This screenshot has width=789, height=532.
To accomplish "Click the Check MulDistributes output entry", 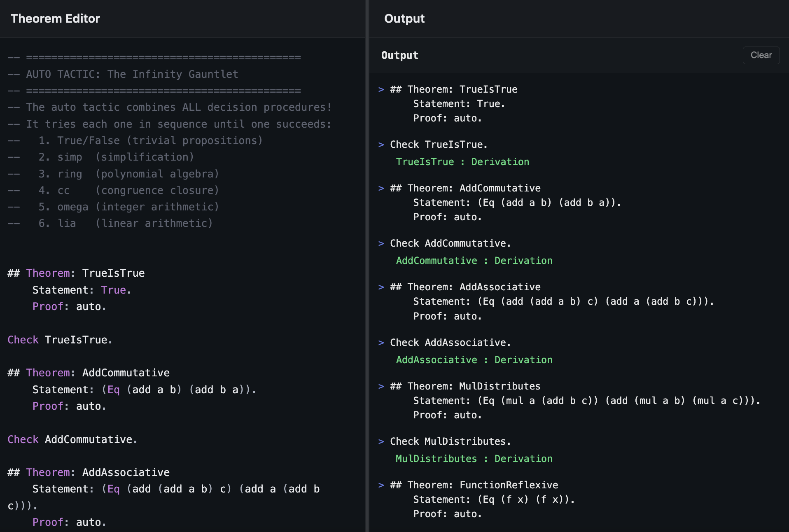I will pos(450,441).
